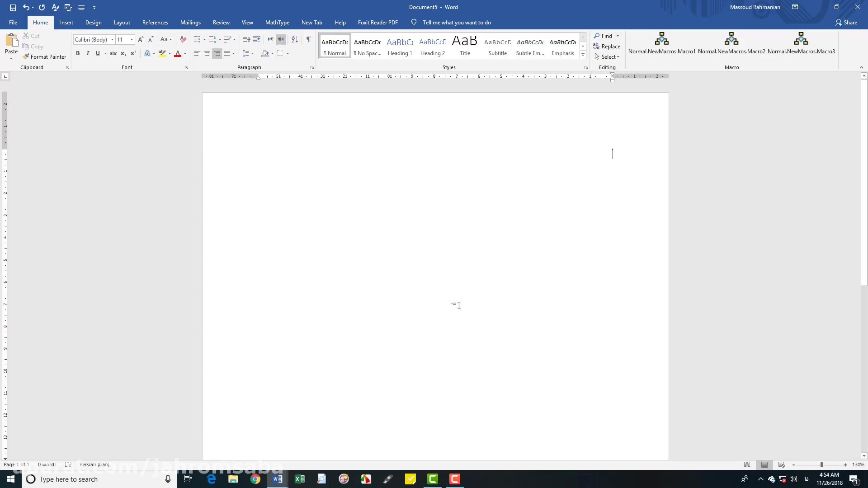
Task: Increase indent using the ribbon icon
Action: 257,39
